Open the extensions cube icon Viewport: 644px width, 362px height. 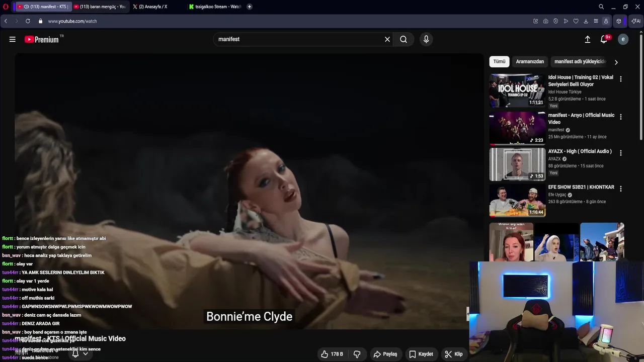[x=619, y=21]
